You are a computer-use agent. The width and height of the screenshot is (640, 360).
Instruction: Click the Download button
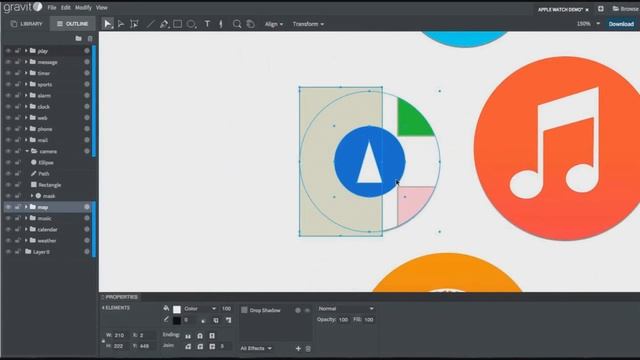pos(621,24)
